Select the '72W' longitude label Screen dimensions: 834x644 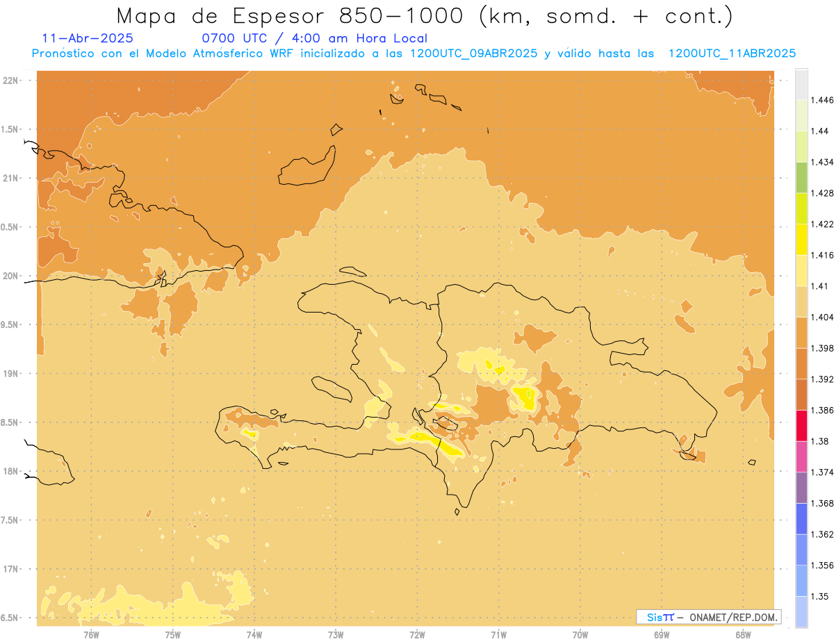click(x=418, y=635)
